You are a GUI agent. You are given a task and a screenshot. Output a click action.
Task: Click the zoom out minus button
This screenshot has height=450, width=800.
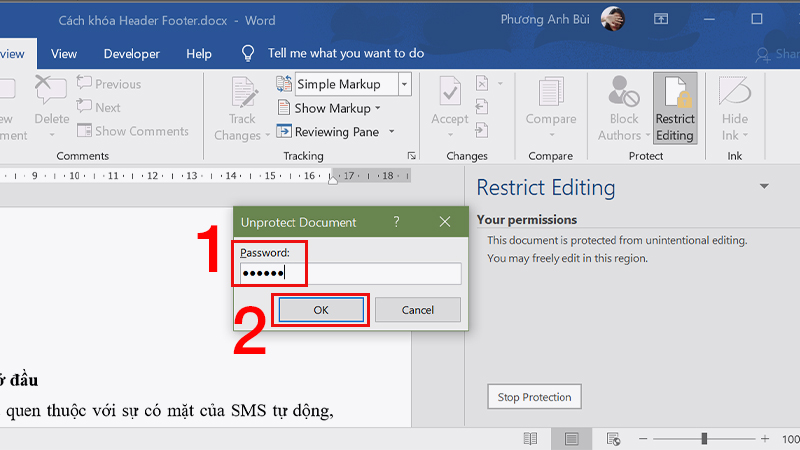point(643,438)
